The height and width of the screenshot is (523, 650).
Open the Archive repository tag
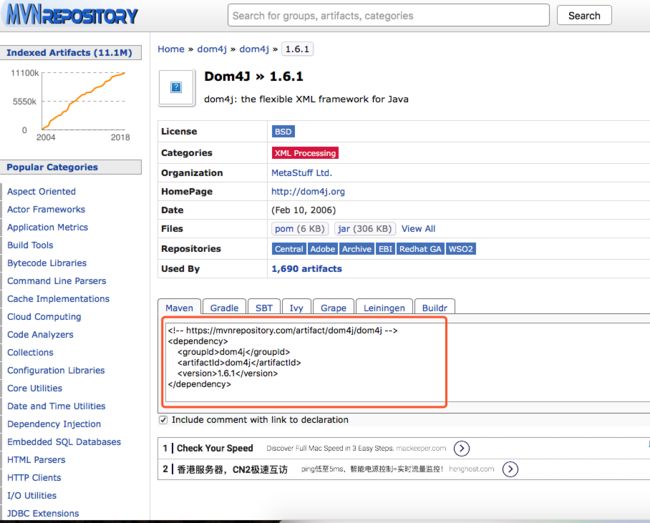coord(357,249)
